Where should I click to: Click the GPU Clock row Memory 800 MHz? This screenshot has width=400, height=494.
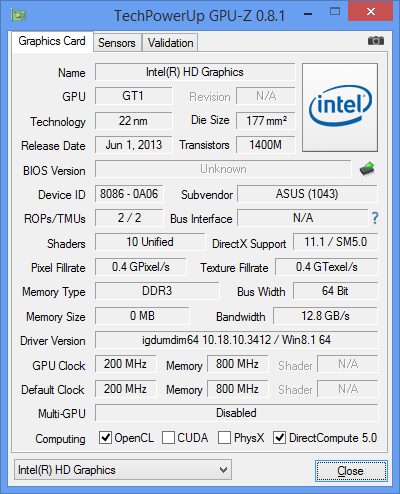237,364
